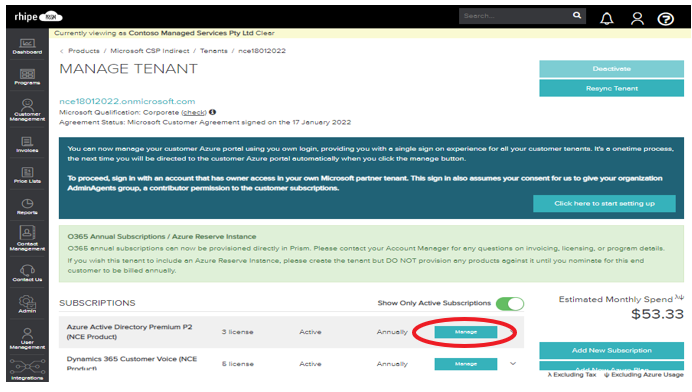Open the Dashboard sidebar icon
692x392 pixels.
click(x=27, y=46)
